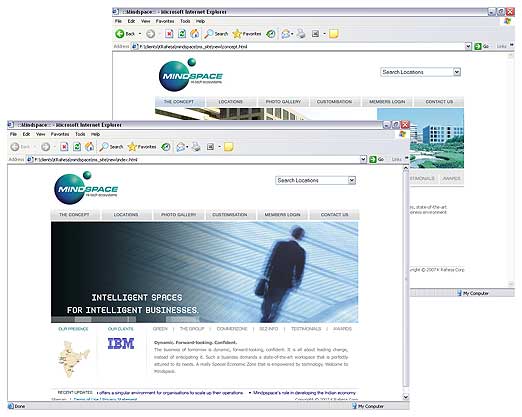
Task: Click IBM logo under Our Clients
Action: coord(121,344)
